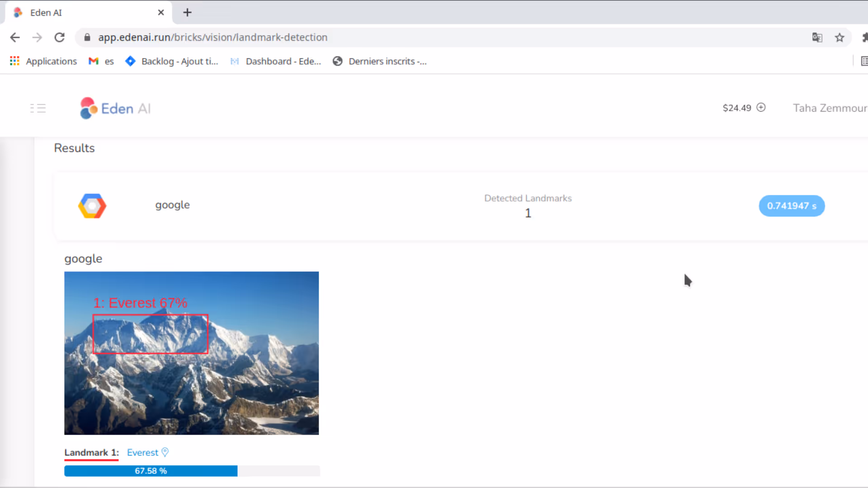The width and height of the screenshot is (868, 488).
Task: Close the Eden AI tab
Action: click(x=160, y=13)
